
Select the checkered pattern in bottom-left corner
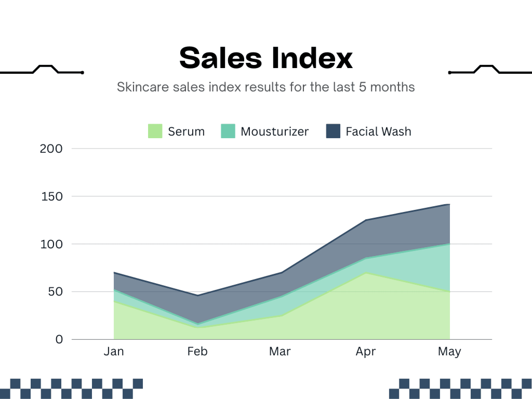pos(71,389)
